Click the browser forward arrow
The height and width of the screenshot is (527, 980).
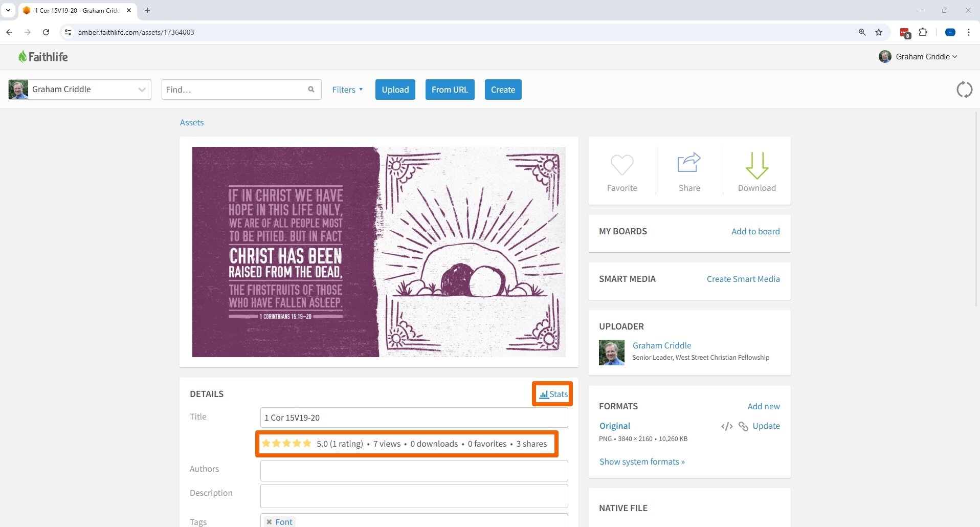tap(28, 32)
